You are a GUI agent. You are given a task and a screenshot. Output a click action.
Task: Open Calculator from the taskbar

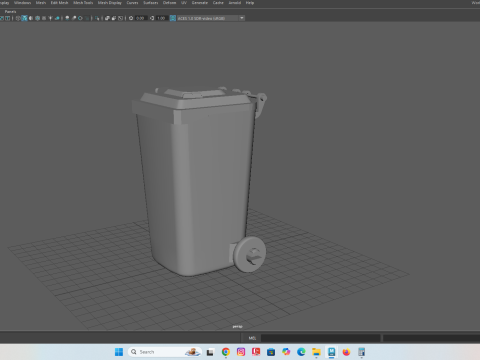point(362,352)
